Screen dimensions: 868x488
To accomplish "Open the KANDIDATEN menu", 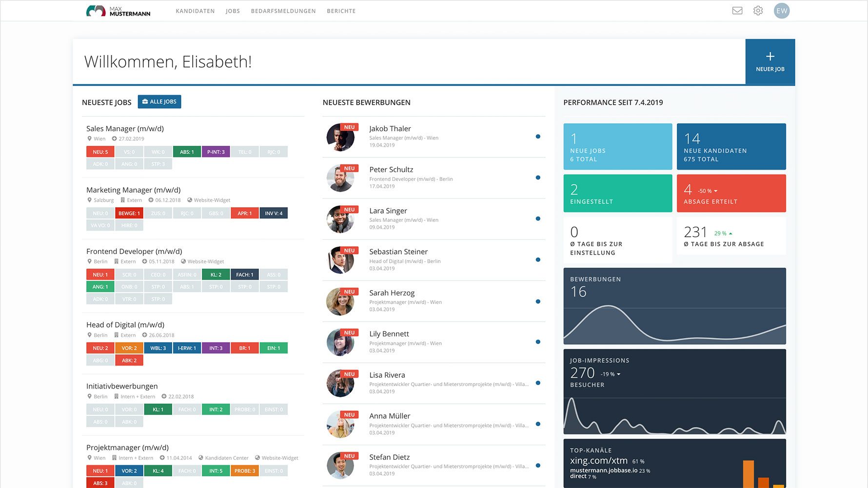I will [x=195, y=11].
